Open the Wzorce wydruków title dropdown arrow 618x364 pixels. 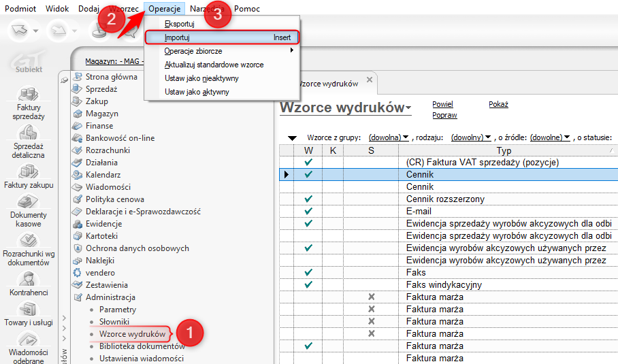408,109
